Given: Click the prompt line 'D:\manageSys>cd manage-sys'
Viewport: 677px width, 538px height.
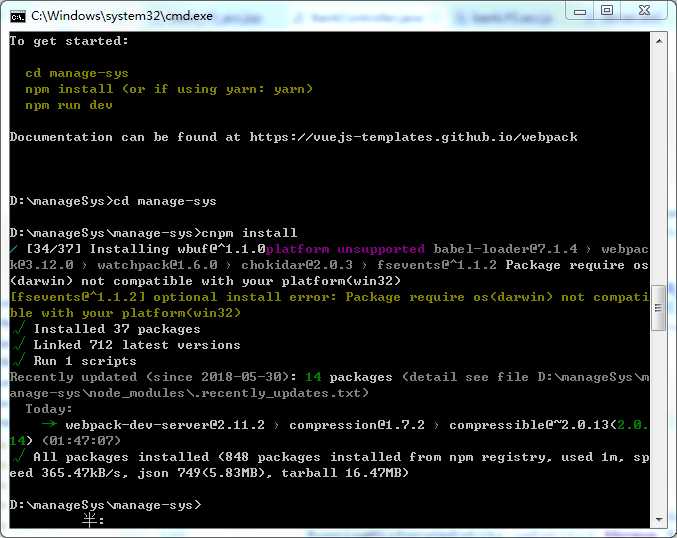Looking at the screenshot, I should [113, 201].
